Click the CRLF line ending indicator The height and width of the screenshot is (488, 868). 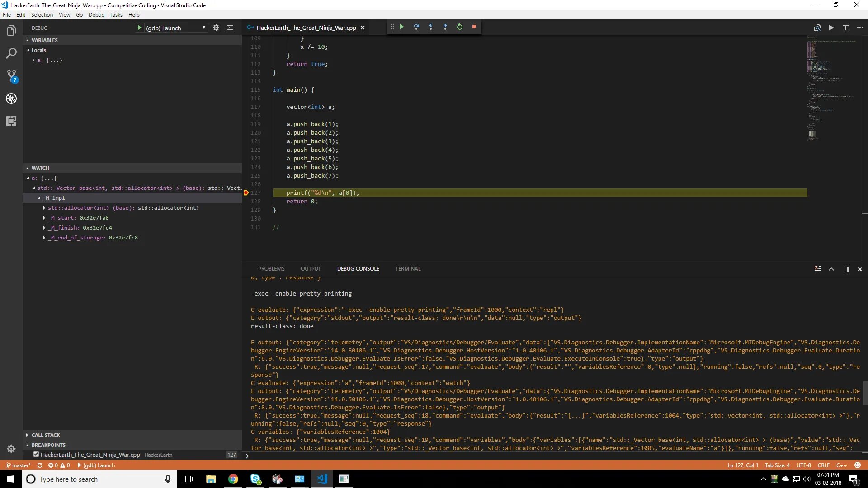point(823,465)
